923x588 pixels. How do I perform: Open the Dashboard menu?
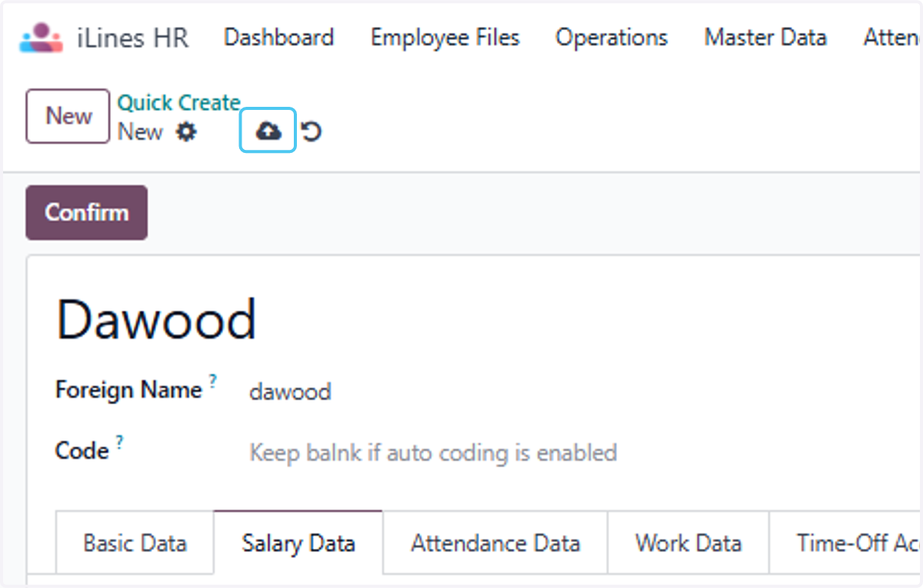(x=278, y=38)
